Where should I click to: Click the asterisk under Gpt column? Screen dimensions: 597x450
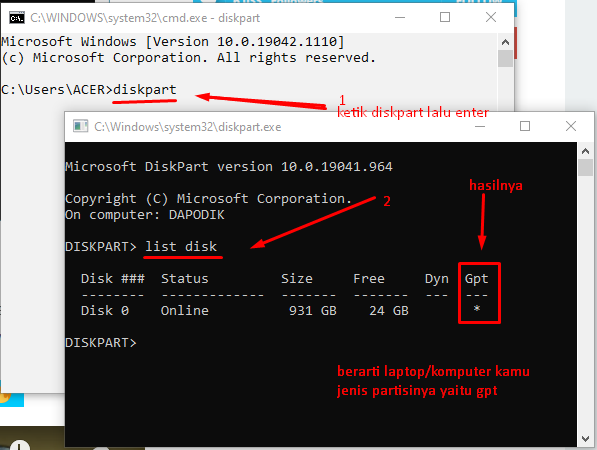click(477, 309)
